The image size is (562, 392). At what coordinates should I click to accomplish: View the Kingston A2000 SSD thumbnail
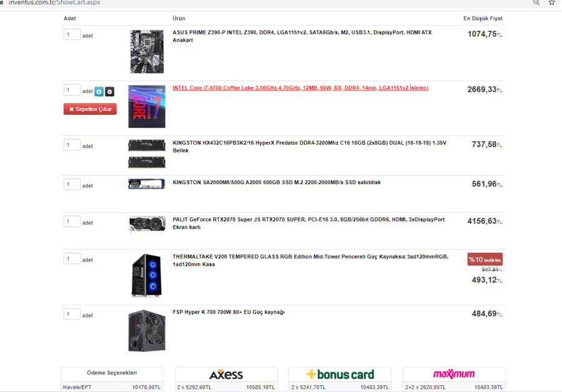(x=147, y=184)
